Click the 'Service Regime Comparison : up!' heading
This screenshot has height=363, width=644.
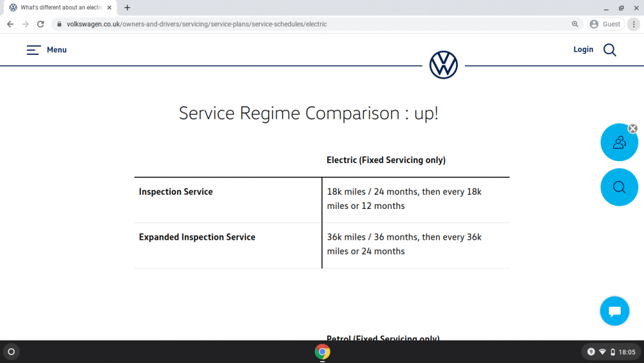308,113
